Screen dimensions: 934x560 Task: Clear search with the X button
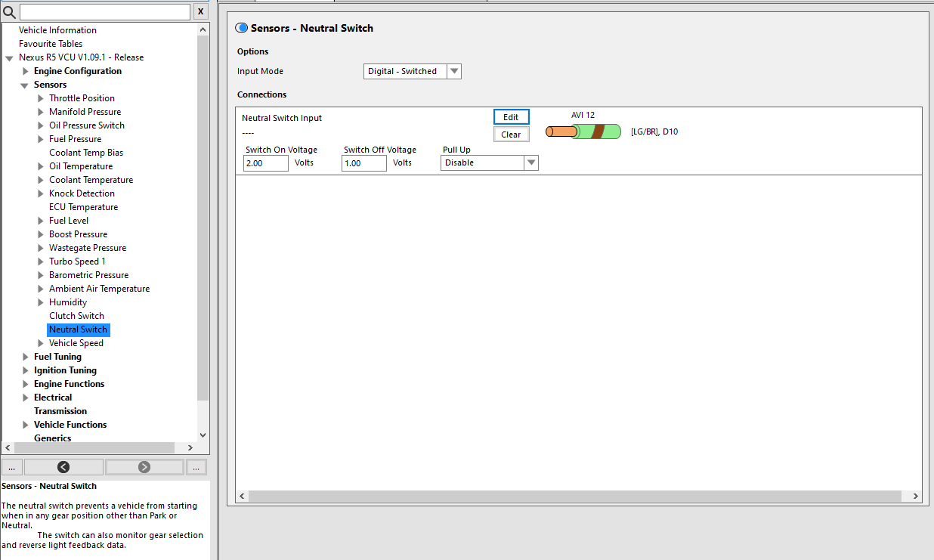point(200,12)
